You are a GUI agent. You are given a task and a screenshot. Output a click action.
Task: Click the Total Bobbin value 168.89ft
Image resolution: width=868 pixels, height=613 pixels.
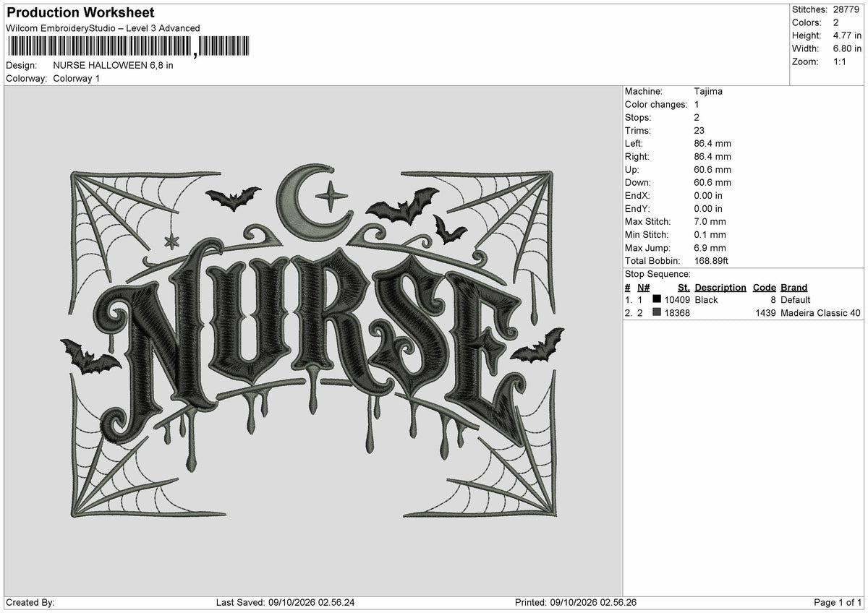(x=714, y=260)
